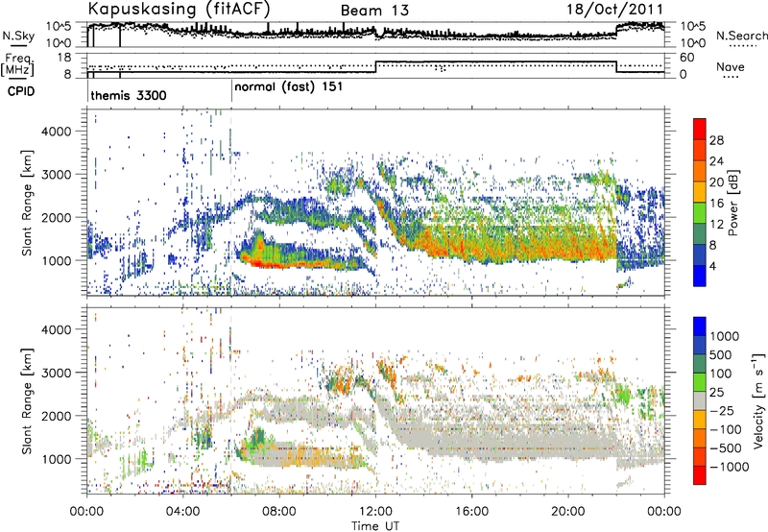Click the 'Freq. [MHz]' axis label
The height and width of the screenshot is (532, 768).
pyautogui.click(x=18, y=64)
